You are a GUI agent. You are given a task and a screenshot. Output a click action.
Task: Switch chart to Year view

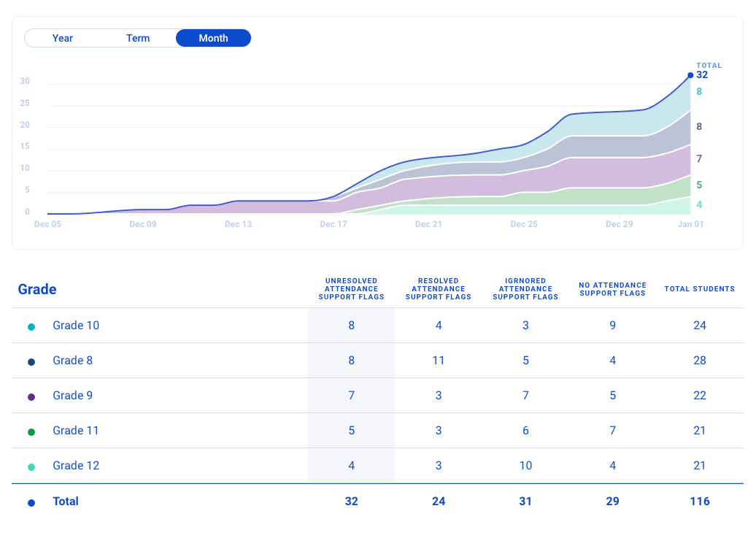pos(62,38)
